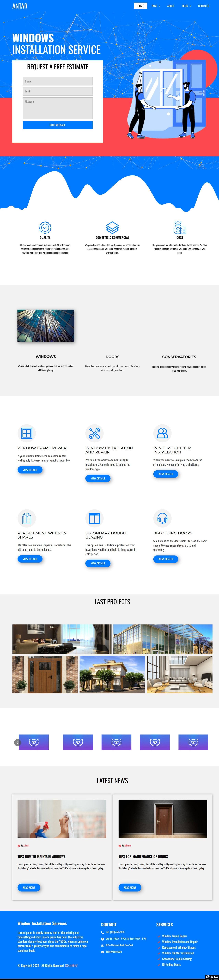Click the middle logo in the carousel
Image resolution: width=219 pixels, height=980 pixels.
click(116, 742)
